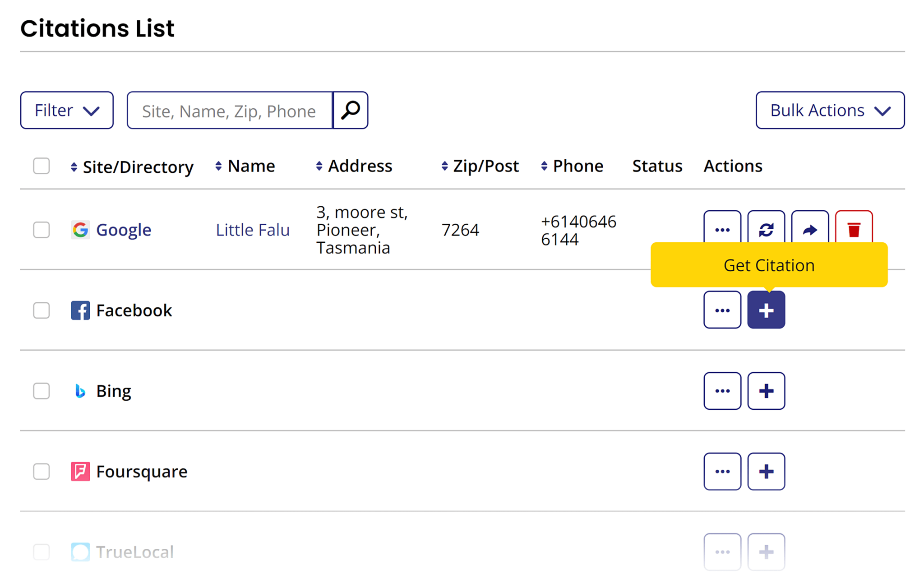Click the add (+) citation icon for Facebook
The image size is (924, 588).
pyautogui.click(x=766, y=310)
